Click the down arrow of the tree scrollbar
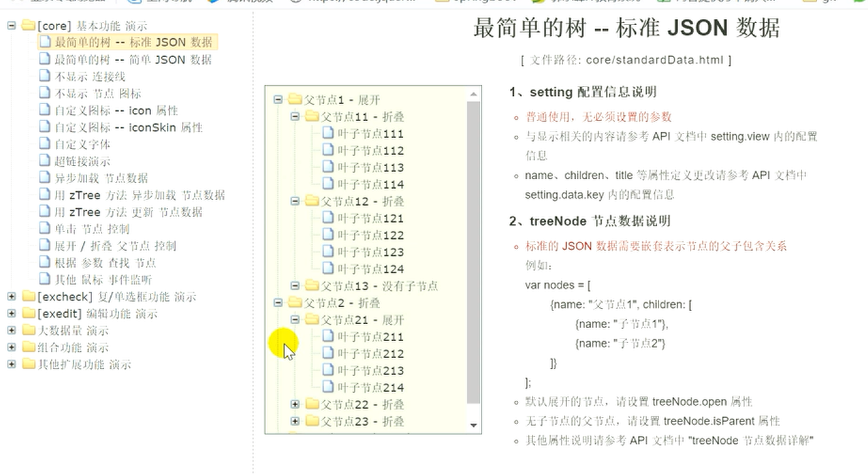 pos(474,424)
